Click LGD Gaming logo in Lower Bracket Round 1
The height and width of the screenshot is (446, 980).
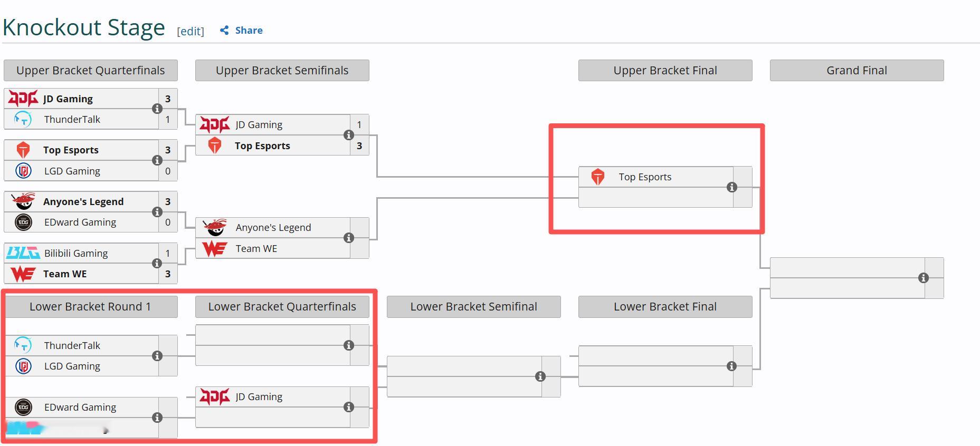[x=23, y=366]
